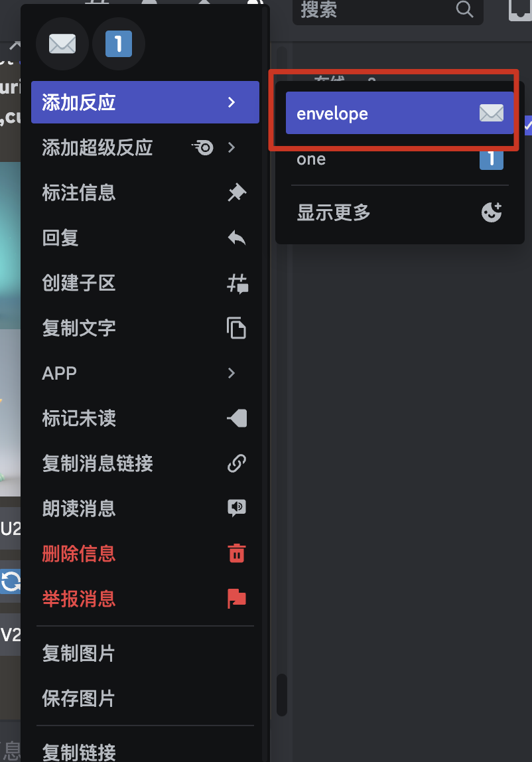Click the pin icon next to 标注信息
The image size is (532, 762).
click(x=237, y=192)
